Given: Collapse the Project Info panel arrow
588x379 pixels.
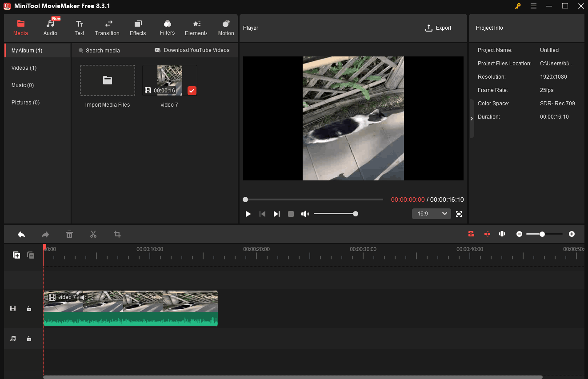Looking at the screenshot, I should [x=472, y=119].
